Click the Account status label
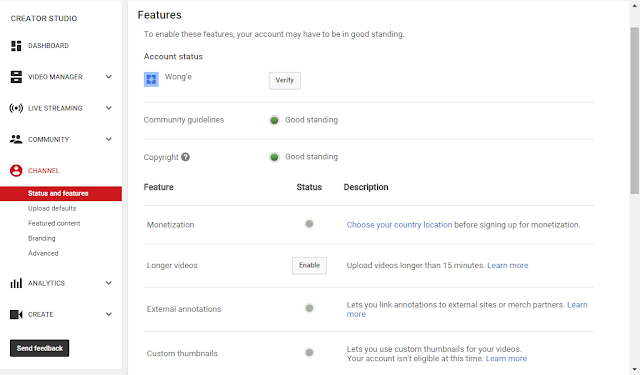Screen dimensions: 640x375 (173, 57)
